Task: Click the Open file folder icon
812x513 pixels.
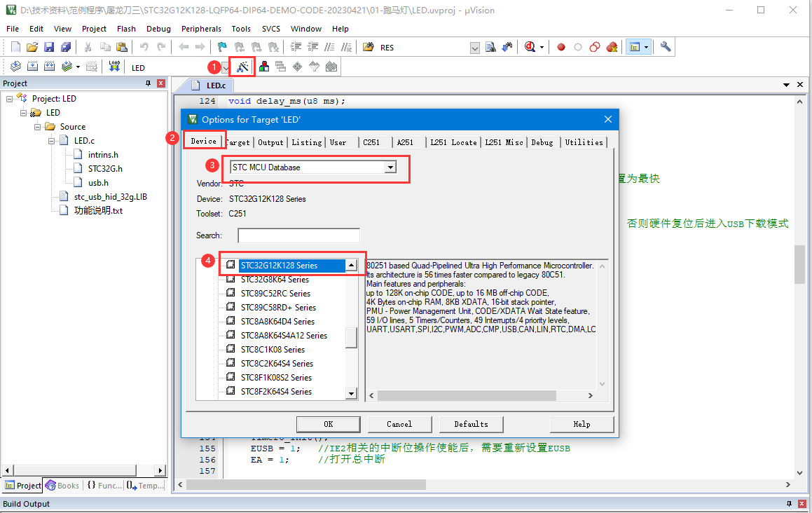Action: coord(32,47)
